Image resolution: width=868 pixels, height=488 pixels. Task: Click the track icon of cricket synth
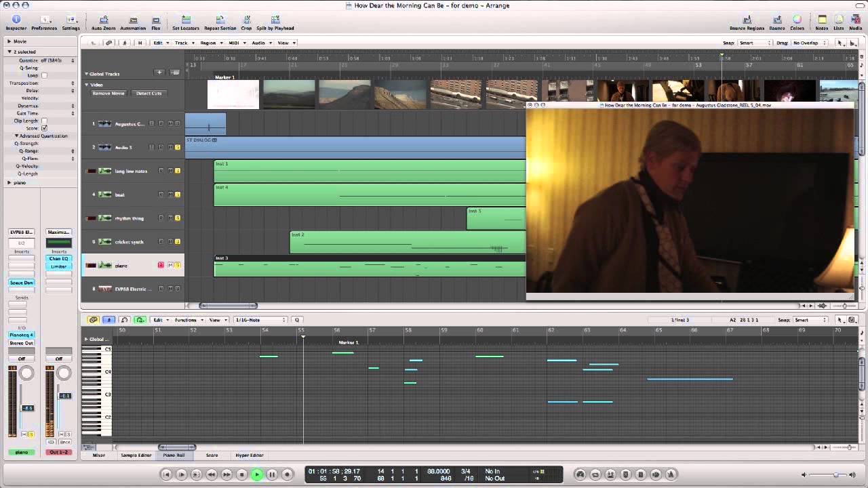click(x=105, y=242)
